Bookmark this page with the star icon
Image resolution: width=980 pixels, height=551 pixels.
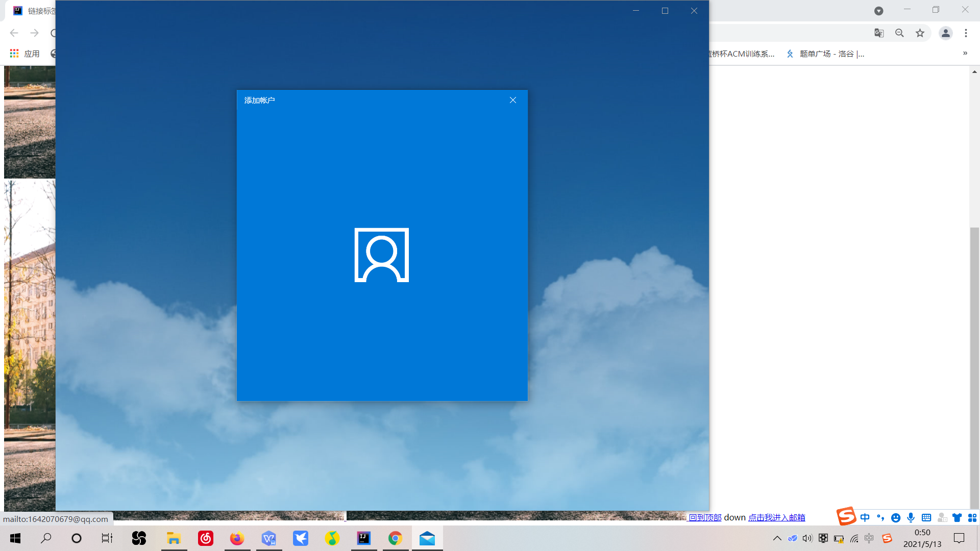[920, 33]
